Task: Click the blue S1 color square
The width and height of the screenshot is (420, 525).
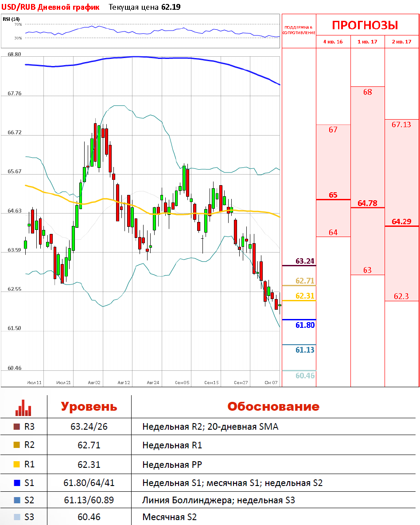Action: pyautogui.click(x=17, y=482)
